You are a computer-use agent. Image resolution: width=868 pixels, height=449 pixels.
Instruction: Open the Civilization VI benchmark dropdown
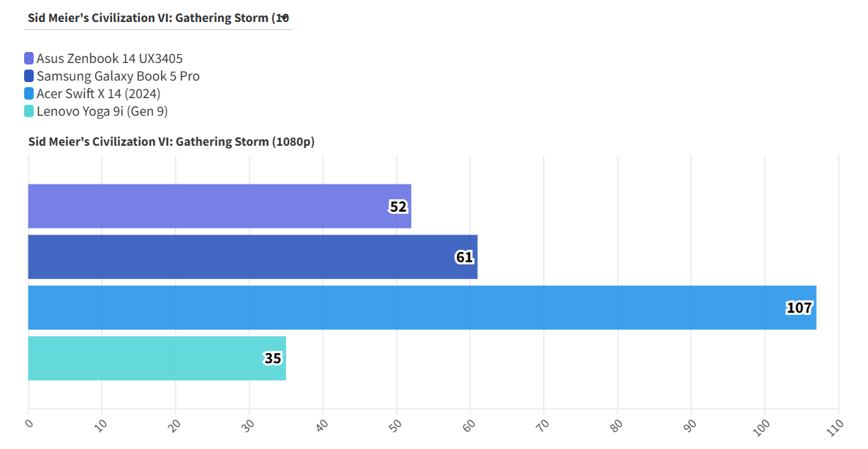click(159, 18)
